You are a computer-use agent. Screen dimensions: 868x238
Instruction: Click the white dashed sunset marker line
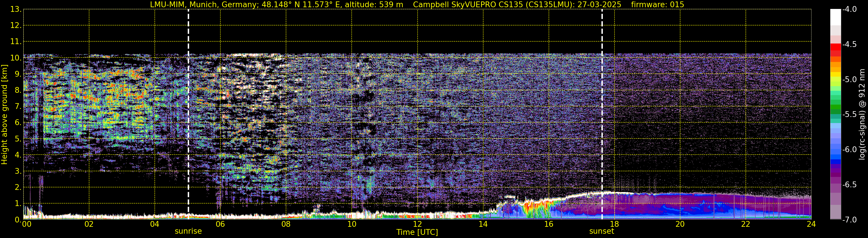pos(602,115)
